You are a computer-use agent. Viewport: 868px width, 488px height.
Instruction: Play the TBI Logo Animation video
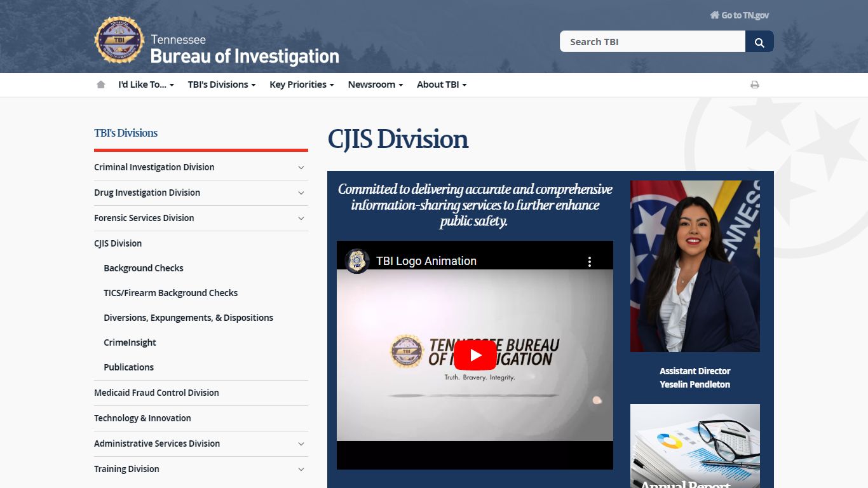[475, 355]
